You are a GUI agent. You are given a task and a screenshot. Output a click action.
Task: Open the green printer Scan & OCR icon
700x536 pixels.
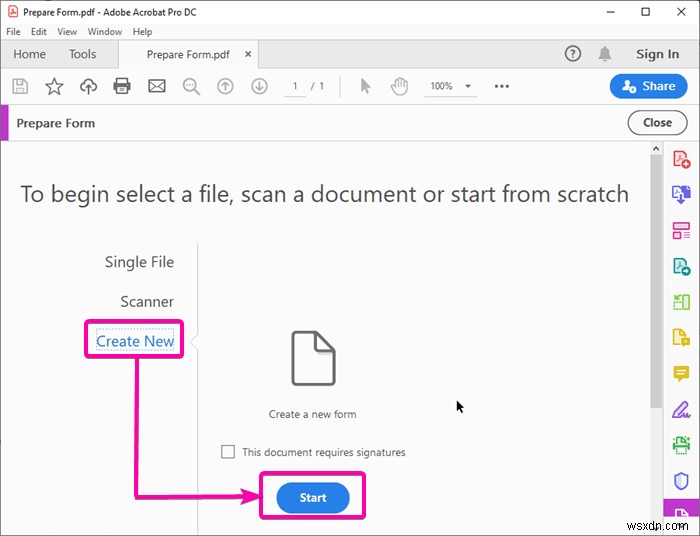pos(681,445)
